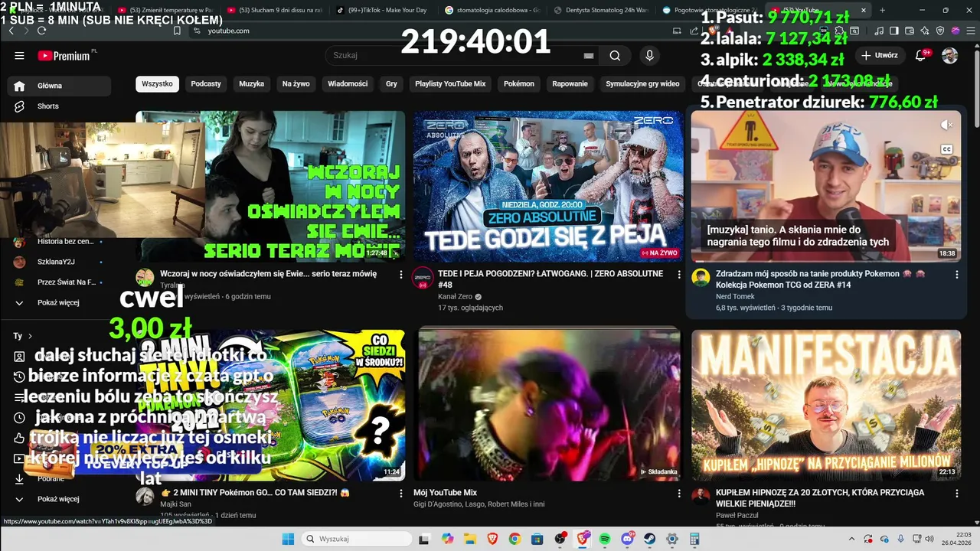Open Brave VPN shield icon
This screenshot has width=980, height=551.
(x=940, y=31)
